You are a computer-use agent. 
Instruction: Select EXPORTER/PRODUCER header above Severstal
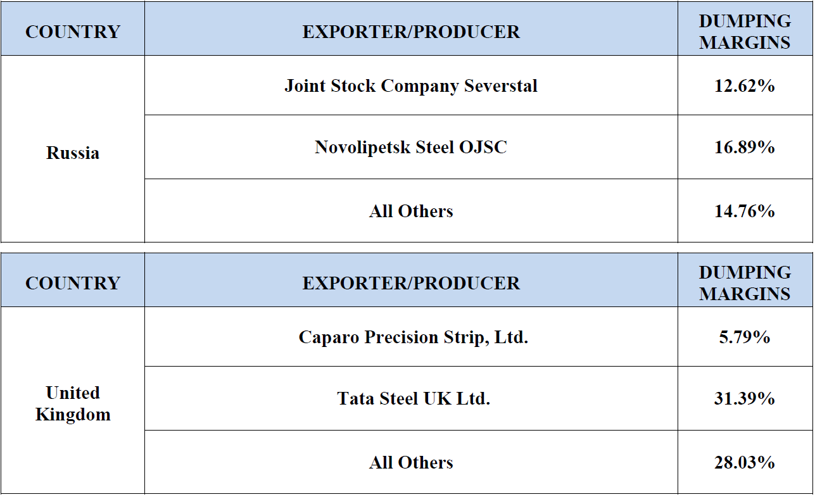(411, 32)
